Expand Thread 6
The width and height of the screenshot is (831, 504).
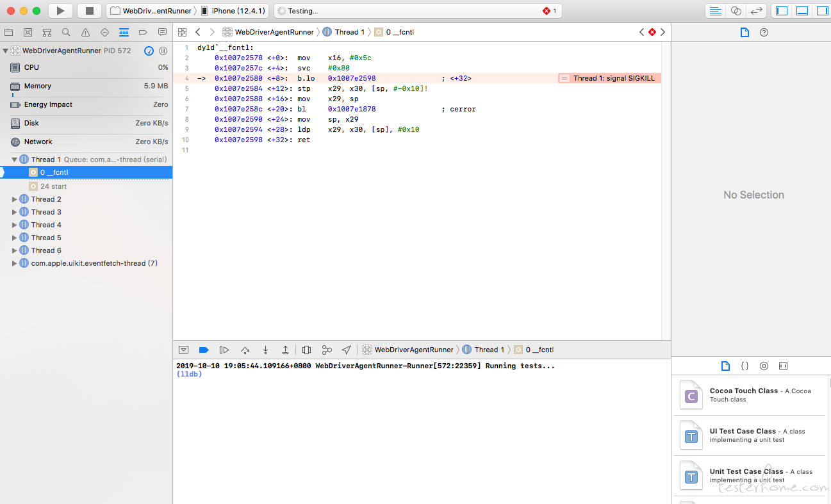point(14,250)
